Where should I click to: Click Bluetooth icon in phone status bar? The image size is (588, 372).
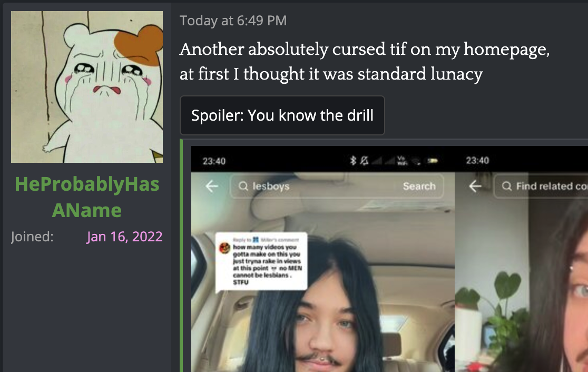click(352, 161)
